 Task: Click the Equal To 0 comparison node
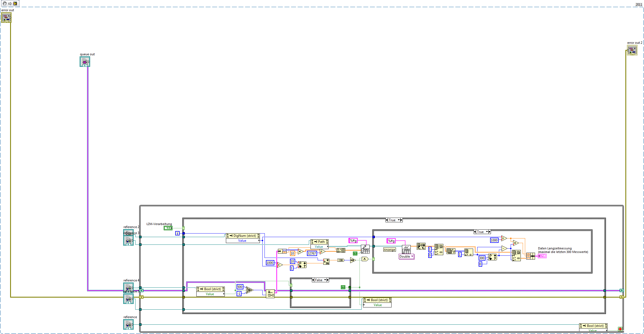(x=353, y=260)
